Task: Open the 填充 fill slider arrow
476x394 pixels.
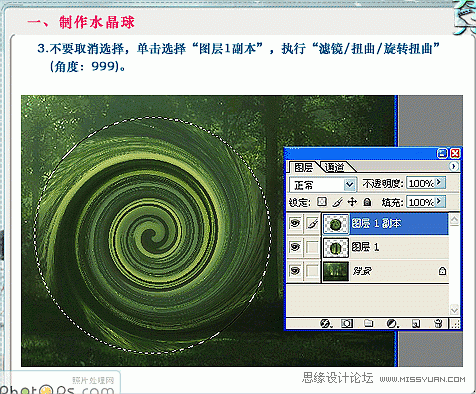Action: click(x=440, y=201)
